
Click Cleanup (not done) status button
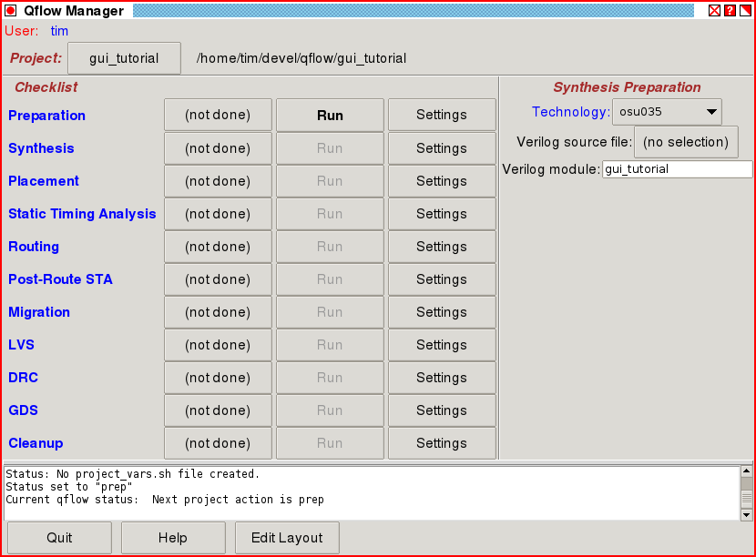pos(218,443)
